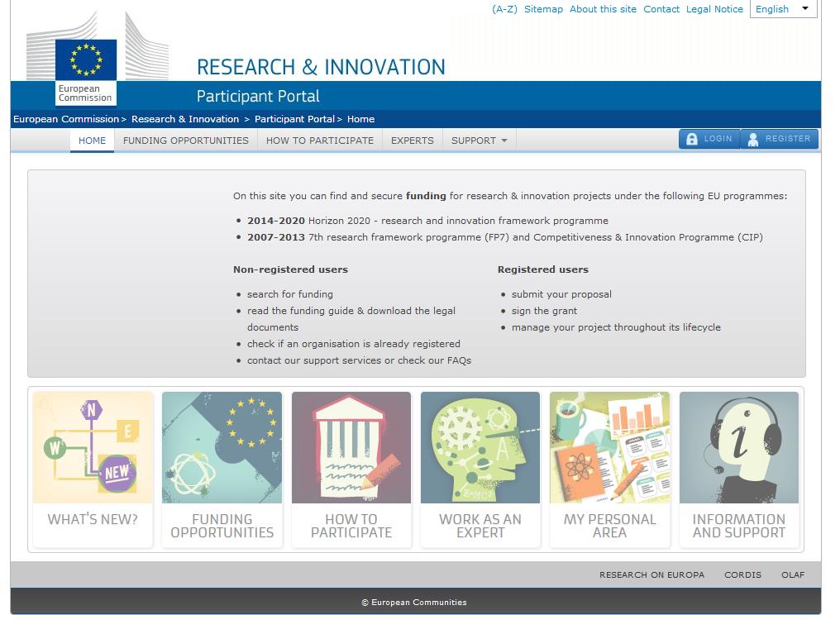Click the padlock icon on Login button
Viewport: 840px width, 634px height.
[692, 139]
